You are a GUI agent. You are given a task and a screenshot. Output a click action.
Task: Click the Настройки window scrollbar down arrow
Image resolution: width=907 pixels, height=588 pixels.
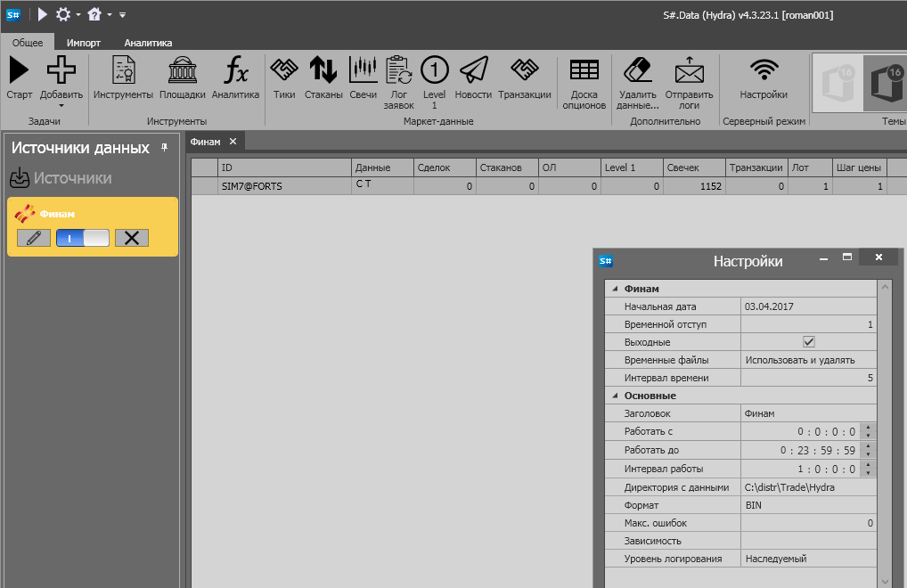(x=885, y=581)
